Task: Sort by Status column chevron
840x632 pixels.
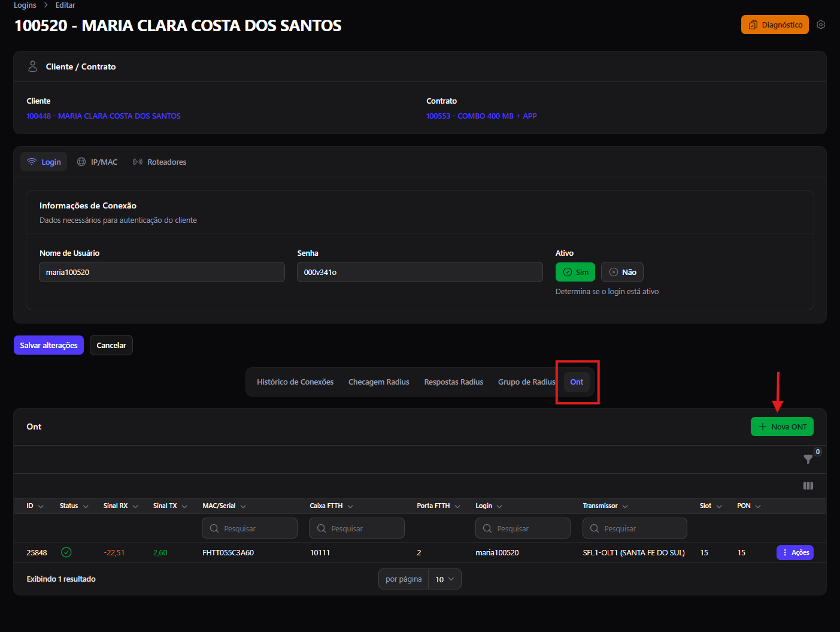Action: (x=86, y=506)
